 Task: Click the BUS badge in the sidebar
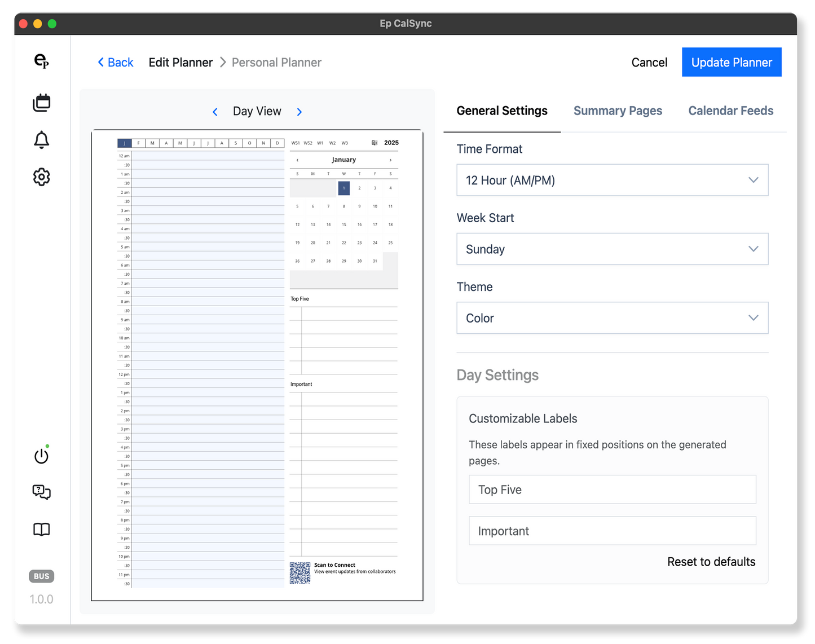coord(41,576)
